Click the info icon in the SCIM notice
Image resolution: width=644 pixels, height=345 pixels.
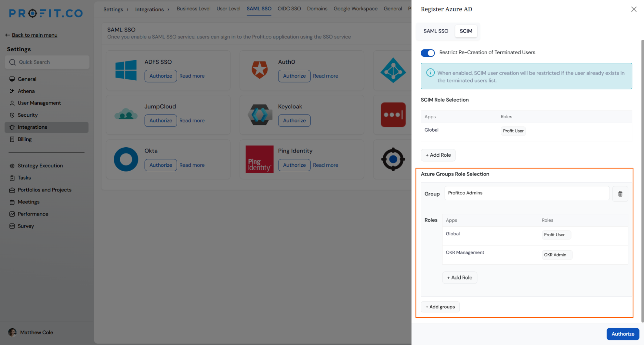click(x=430, y=73)
